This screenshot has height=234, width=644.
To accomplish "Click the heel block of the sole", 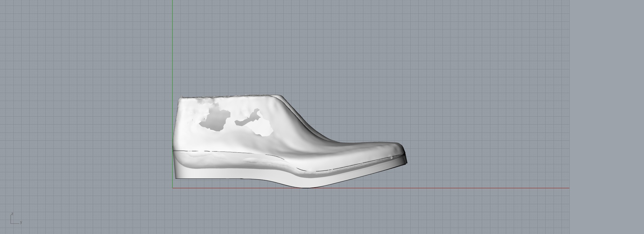I will pyautogui.click(x=205, y=173).
